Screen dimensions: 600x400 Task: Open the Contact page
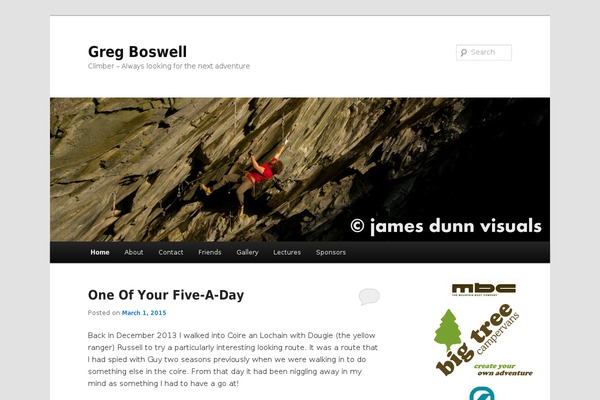pyautogui.click(x=171, y=252)
